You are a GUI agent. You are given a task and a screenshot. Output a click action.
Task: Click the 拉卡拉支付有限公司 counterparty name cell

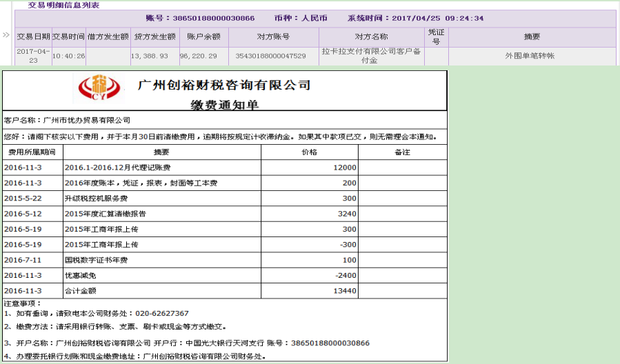click(371, 56)
